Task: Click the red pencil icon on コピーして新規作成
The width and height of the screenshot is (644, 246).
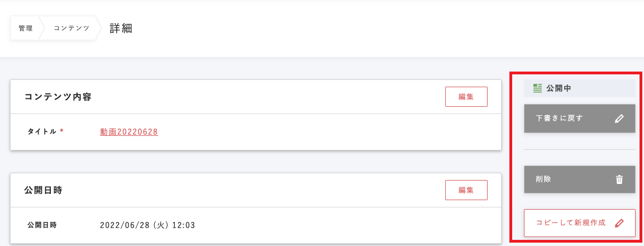Action: [x=619, y=223]
